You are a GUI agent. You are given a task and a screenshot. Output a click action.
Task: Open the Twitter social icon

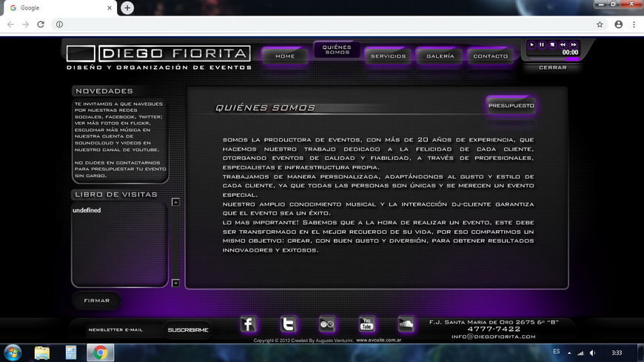[288, 324]
